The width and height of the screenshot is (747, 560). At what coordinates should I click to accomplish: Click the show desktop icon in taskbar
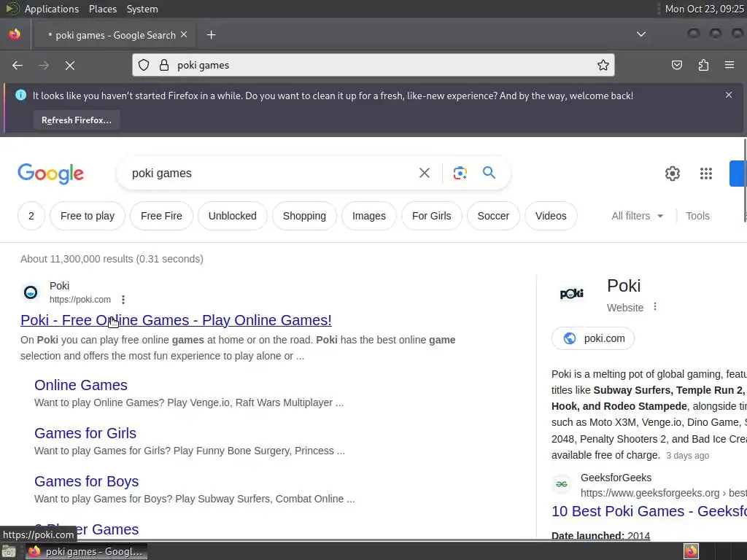pyautogui.click(x=9, y=552)
